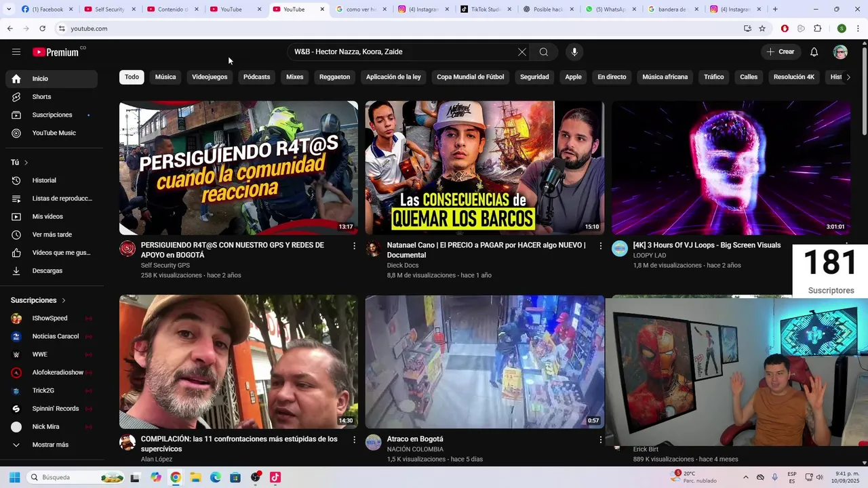This screenshot has width=868, height=488.
Task: Open Chrome from the taskbar
Action: point(176,477)
